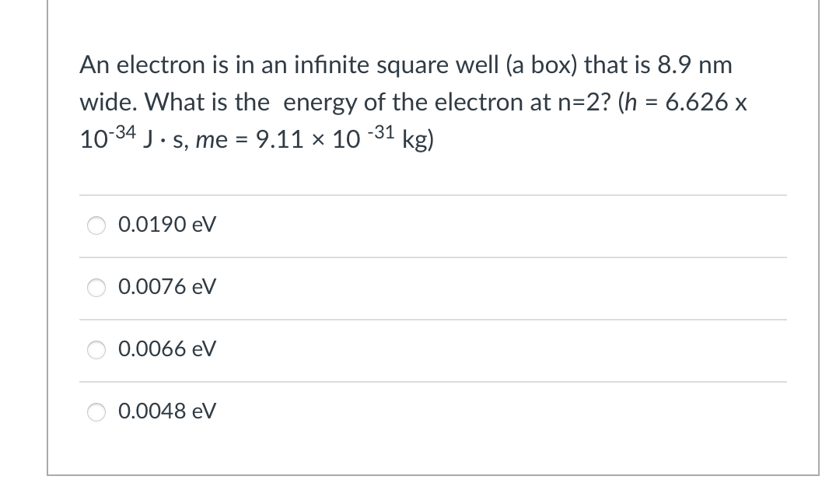Viewport: 829px width, 504px height.
Task: Choose the answer labeled 0.0066 eV
Action: pyautogui.click(x=167, y=350)
